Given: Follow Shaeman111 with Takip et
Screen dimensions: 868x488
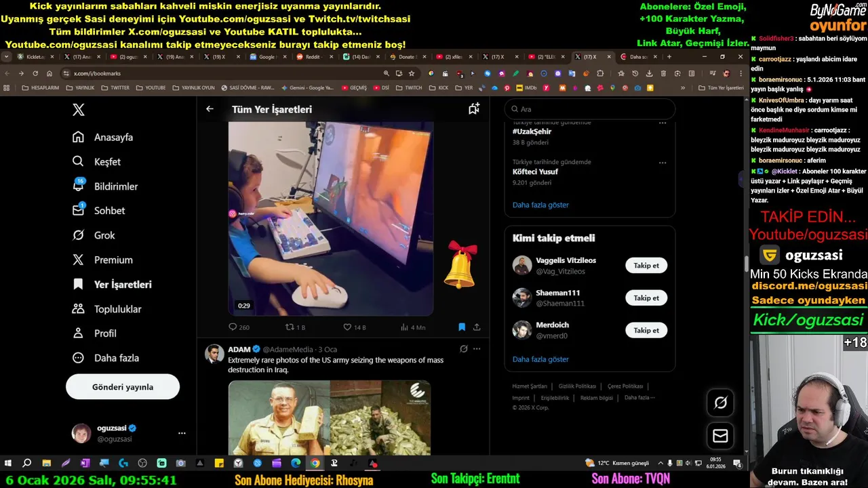Looking at the screenshot, I should (x=646, y=298).
